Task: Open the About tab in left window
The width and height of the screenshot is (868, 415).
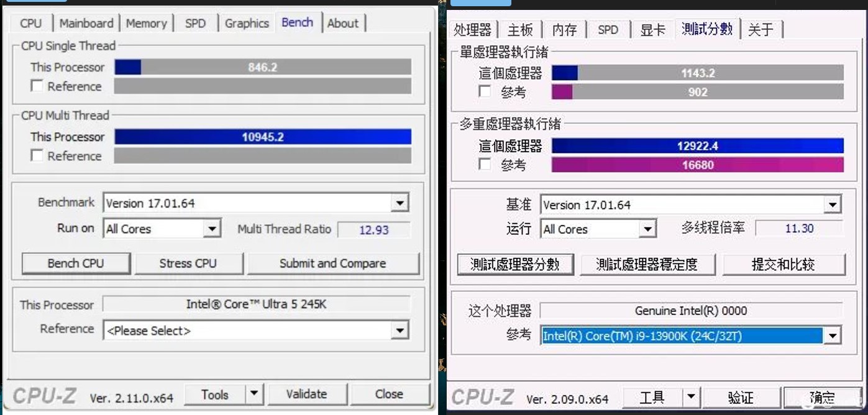Action: point(343,24)
